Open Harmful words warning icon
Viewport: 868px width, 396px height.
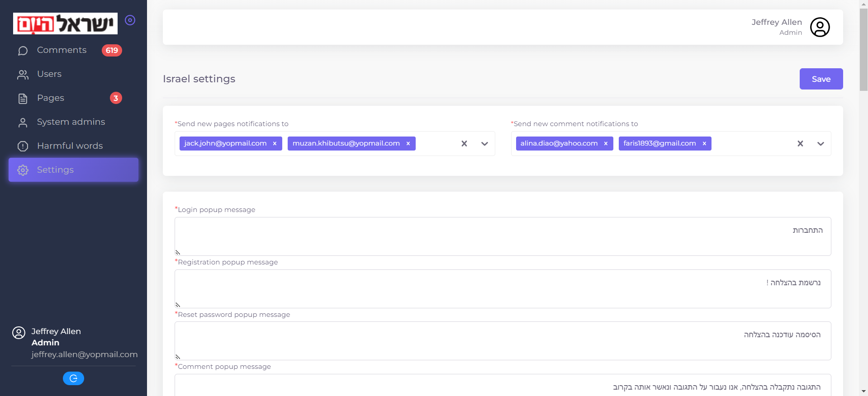click(23, 146)
